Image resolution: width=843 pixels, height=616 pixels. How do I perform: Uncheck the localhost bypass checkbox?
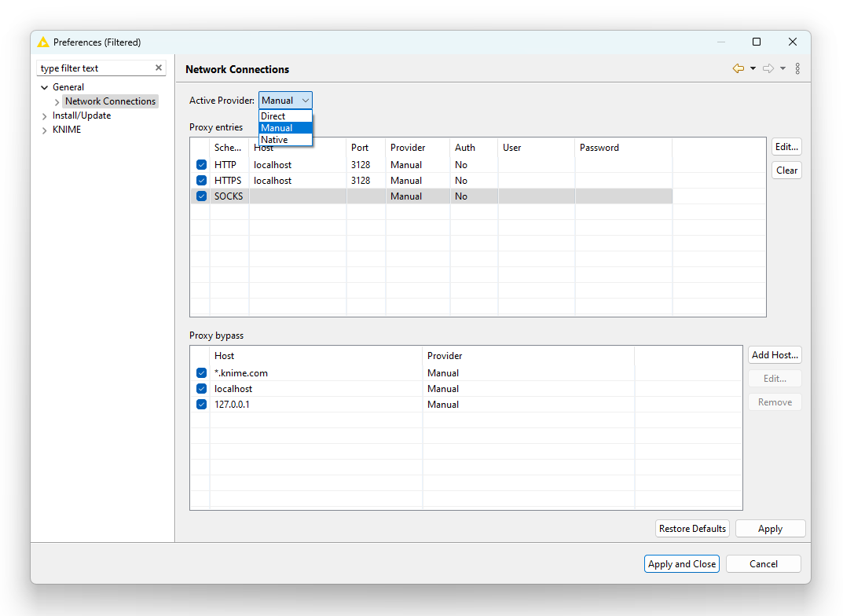pyautogui.click(x=202, y=389)
